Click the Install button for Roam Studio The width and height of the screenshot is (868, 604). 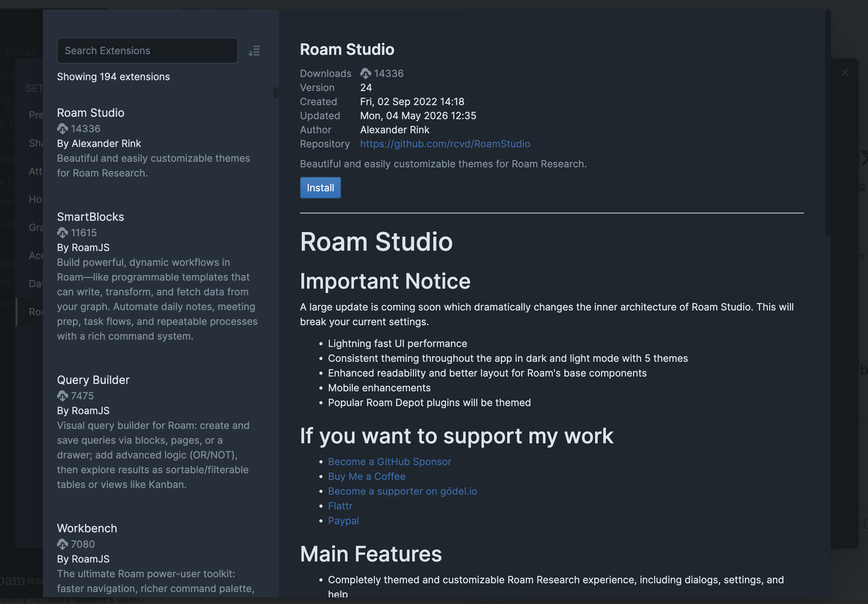[320, 188]
